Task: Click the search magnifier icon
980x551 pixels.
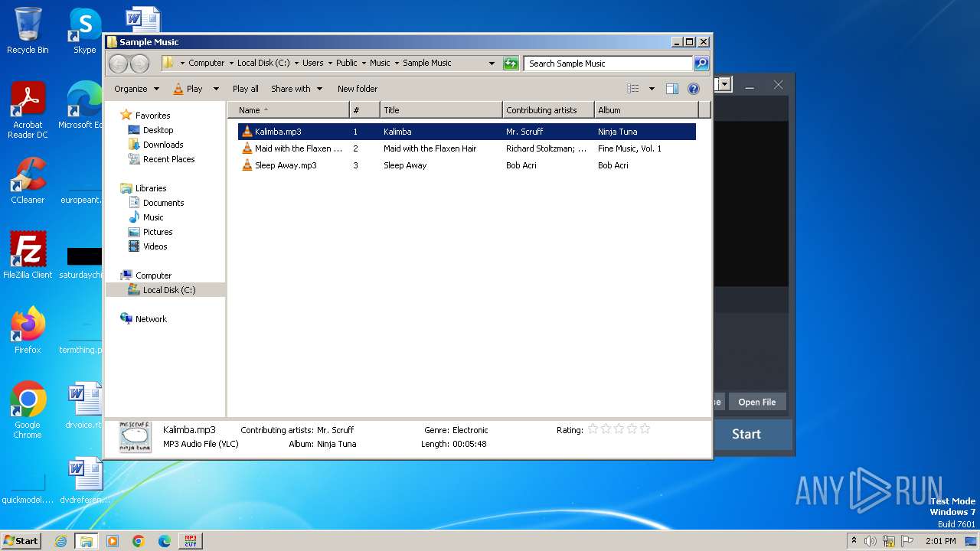Action: point(701,64)
